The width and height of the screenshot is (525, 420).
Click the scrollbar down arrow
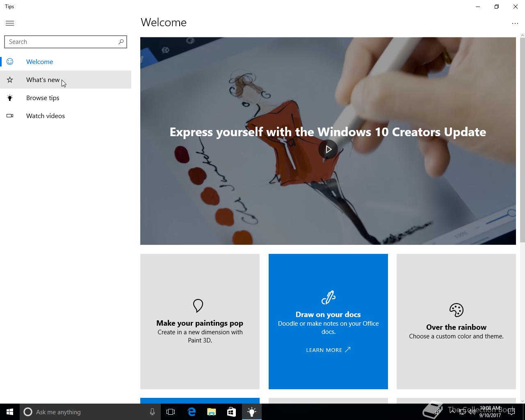click(522, 401)
